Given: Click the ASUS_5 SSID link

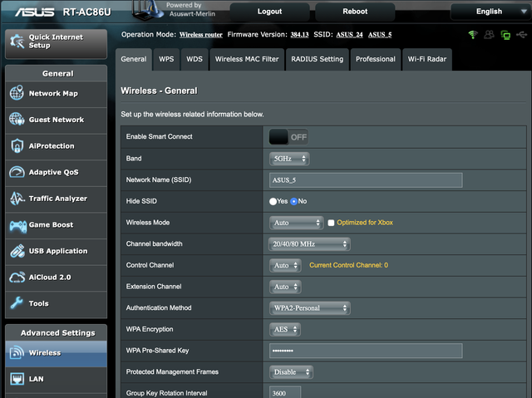Looking at the screenshot, I should 380,35.
